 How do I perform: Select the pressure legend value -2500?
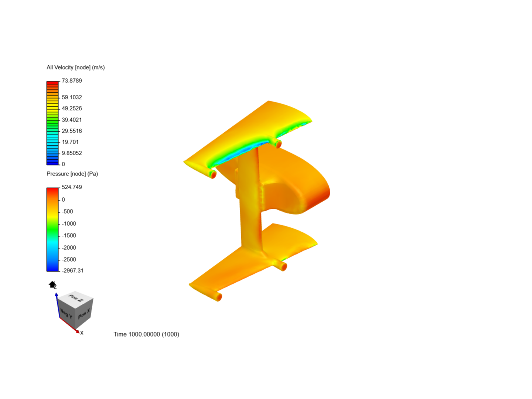click(69, 259)
